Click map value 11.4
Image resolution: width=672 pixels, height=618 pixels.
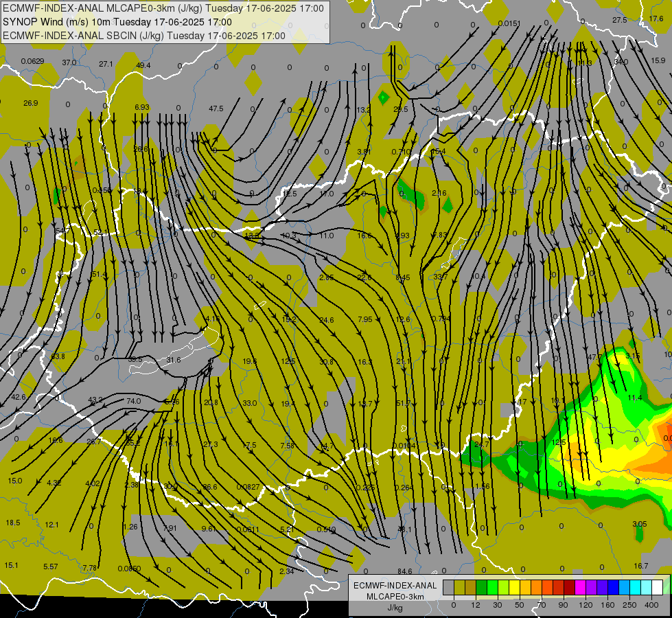coord(635,398)
